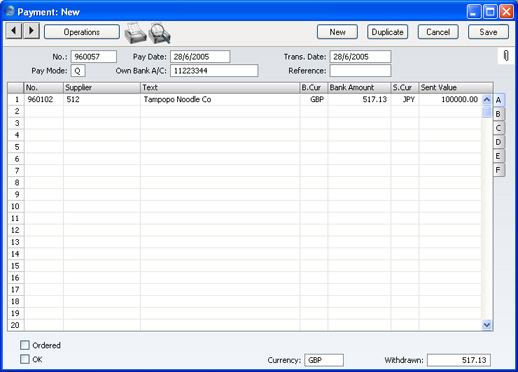Switch to flip tab B
Screen dimensions: 518x372
(x=499, y=114)
